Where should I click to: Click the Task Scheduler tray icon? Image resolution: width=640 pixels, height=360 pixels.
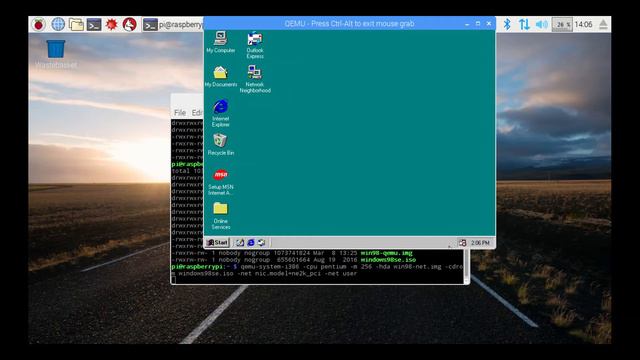[462, 243]
